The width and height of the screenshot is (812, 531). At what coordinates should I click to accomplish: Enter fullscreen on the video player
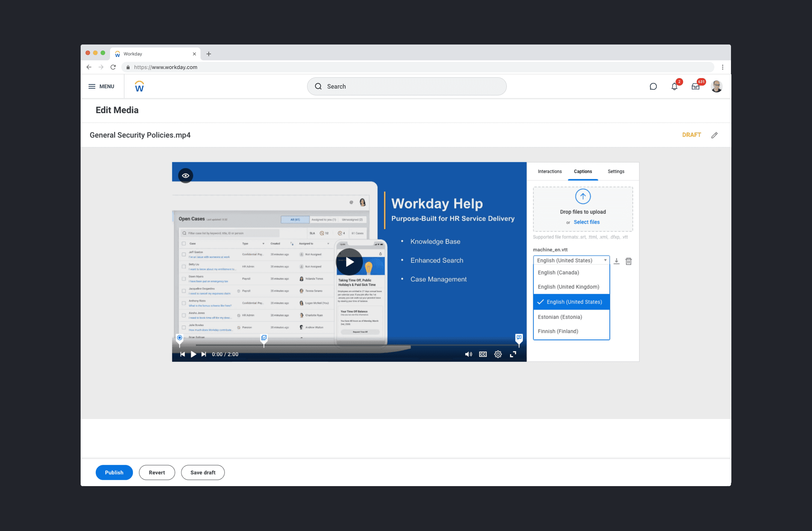point(513,354)
